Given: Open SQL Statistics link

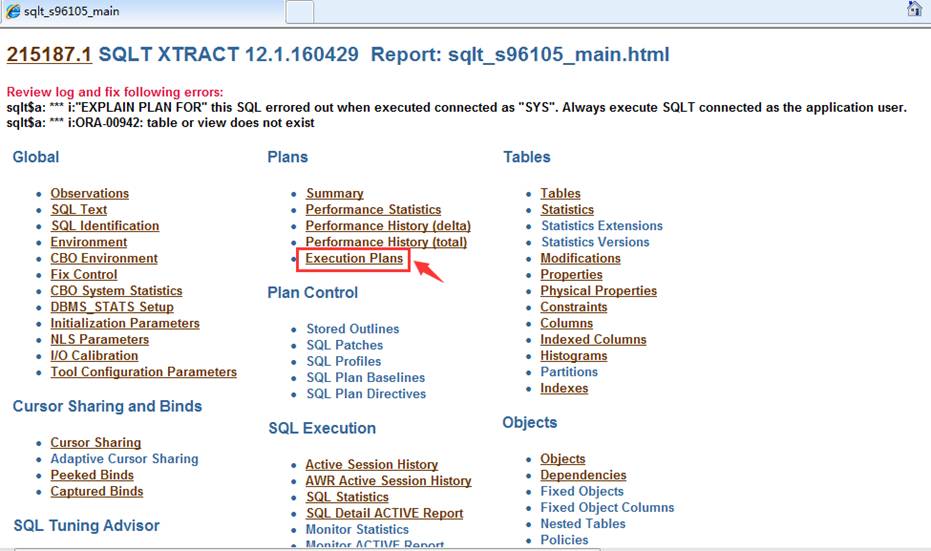Looking at the screenshot, I should pyautogui.click(x=347, y=497).
